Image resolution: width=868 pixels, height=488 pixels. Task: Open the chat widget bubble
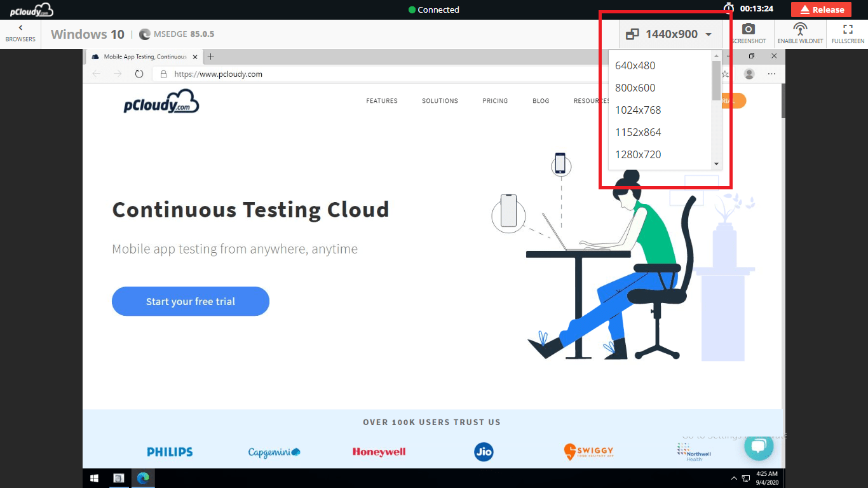coord(759,446)
